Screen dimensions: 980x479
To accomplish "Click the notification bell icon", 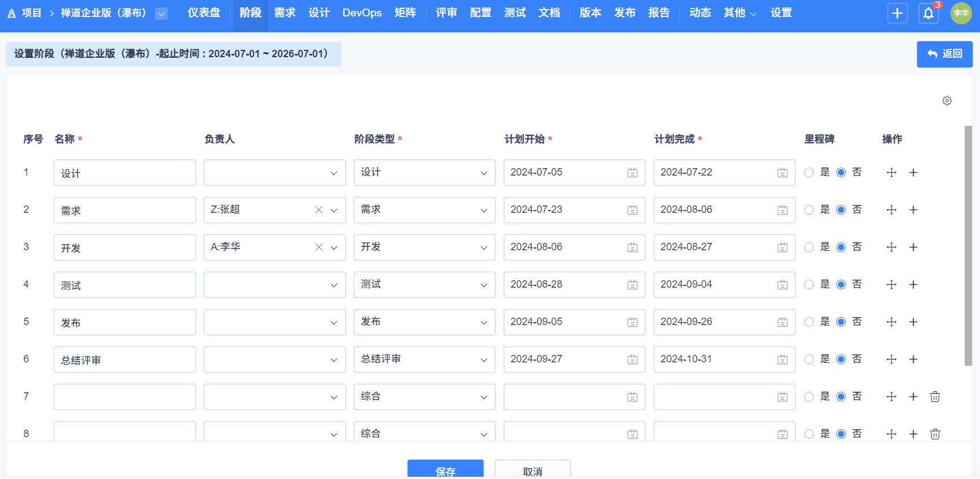I will [x=928, y=13].
